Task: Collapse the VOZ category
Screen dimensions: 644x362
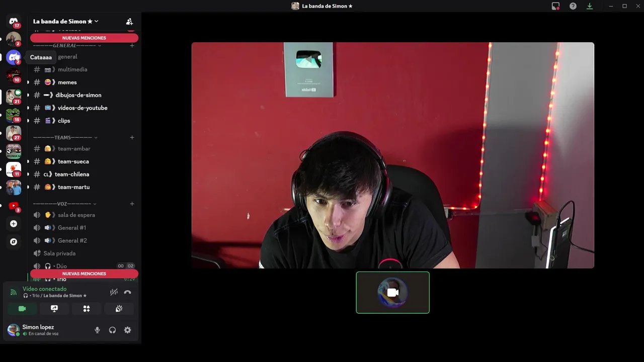Action: click(65, 204)
